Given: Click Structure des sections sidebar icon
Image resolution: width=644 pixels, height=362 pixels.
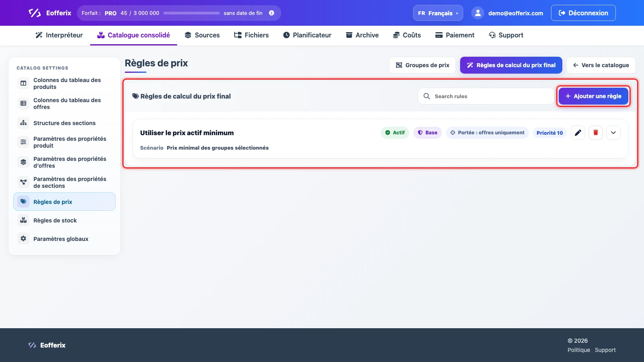Looking at the screenshot, I should [23, 123].
